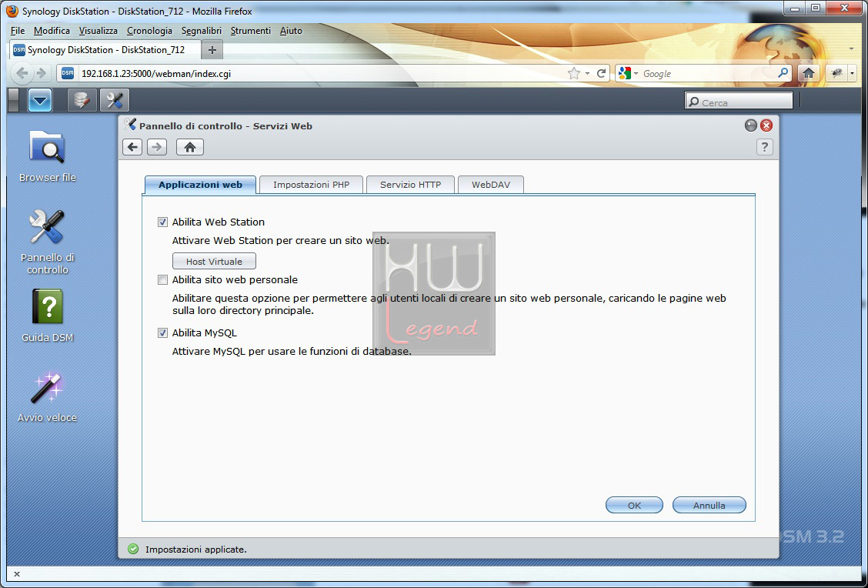Open the Segnalibri menu
Image resolution: width=868 pixels, height=588 pixels.
pos(202,31)
